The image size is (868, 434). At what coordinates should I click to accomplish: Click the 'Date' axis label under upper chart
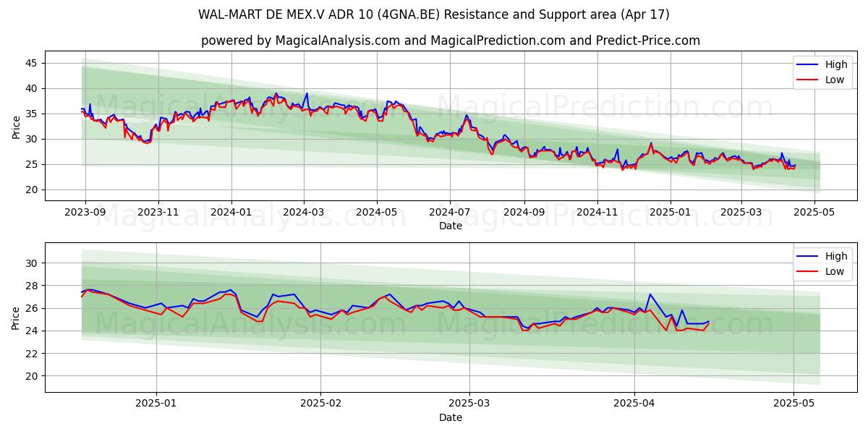click(x=450, y=226)
